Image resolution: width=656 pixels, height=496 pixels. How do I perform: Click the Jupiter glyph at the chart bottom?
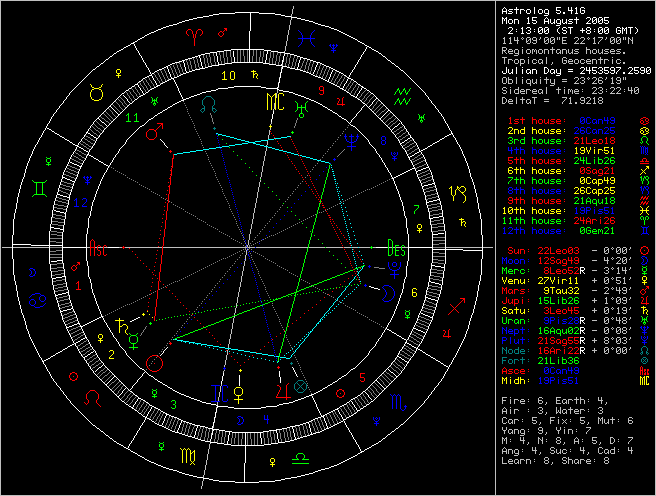click(x=284, y=386)
